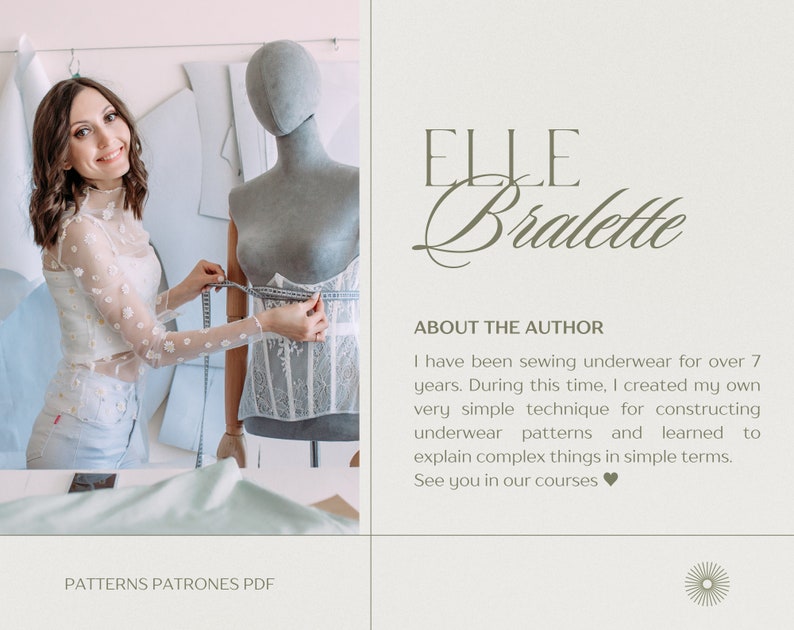
Task: Click the heart icon after courses
Action: (611, 479)
